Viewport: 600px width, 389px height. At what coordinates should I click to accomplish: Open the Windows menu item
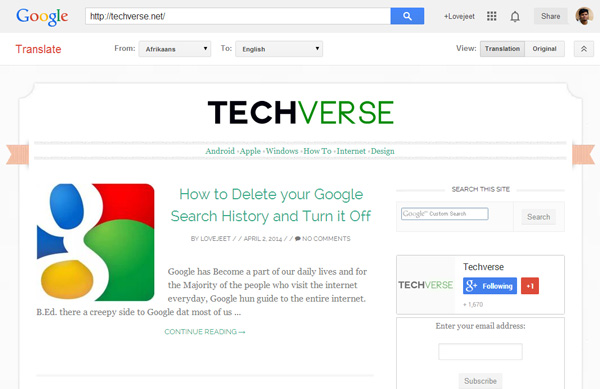tap(282, 151)
